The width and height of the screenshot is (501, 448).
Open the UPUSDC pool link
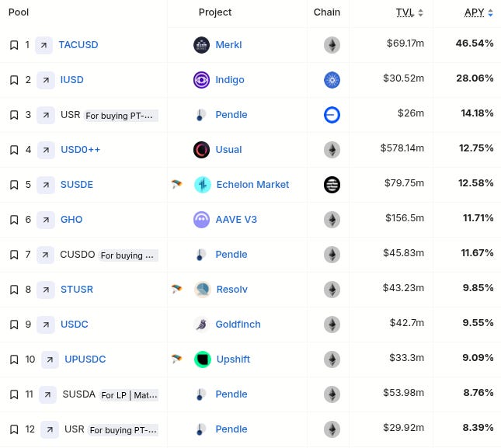point(85,359)
